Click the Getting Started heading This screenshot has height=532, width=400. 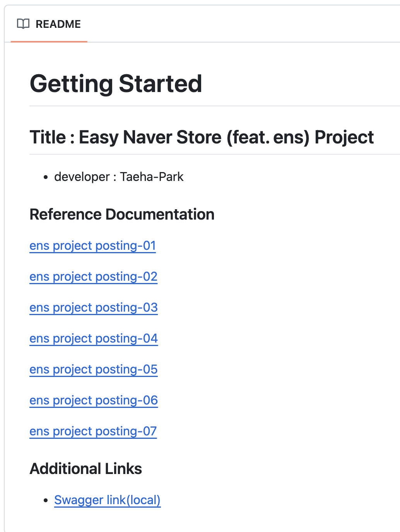click(116, 84)
